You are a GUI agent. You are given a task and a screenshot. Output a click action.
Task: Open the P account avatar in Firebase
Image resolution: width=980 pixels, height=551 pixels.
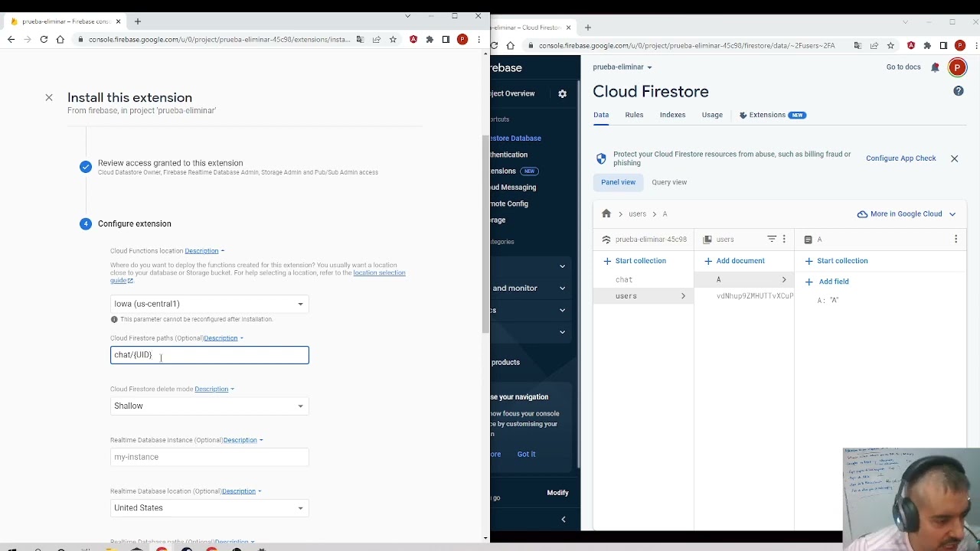[957, 68]
